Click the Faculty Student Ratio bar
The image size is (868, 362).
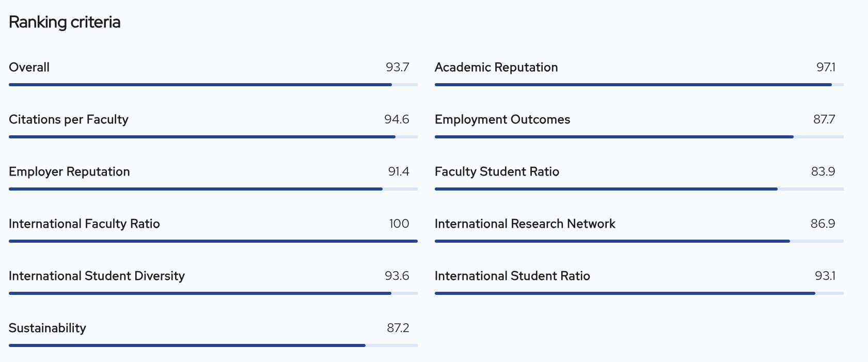(639, 189)
